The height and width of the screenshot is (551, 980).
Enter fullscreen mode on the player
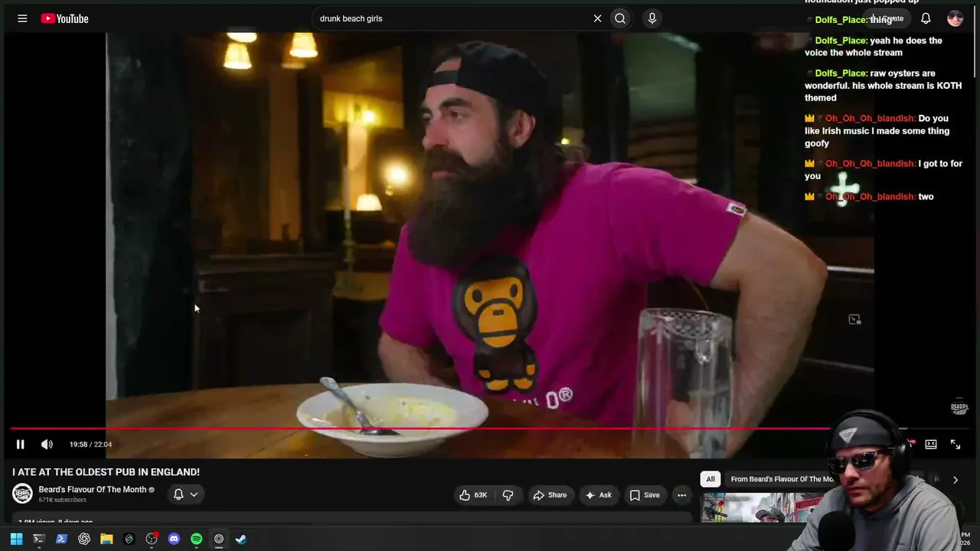pos(955,445)
